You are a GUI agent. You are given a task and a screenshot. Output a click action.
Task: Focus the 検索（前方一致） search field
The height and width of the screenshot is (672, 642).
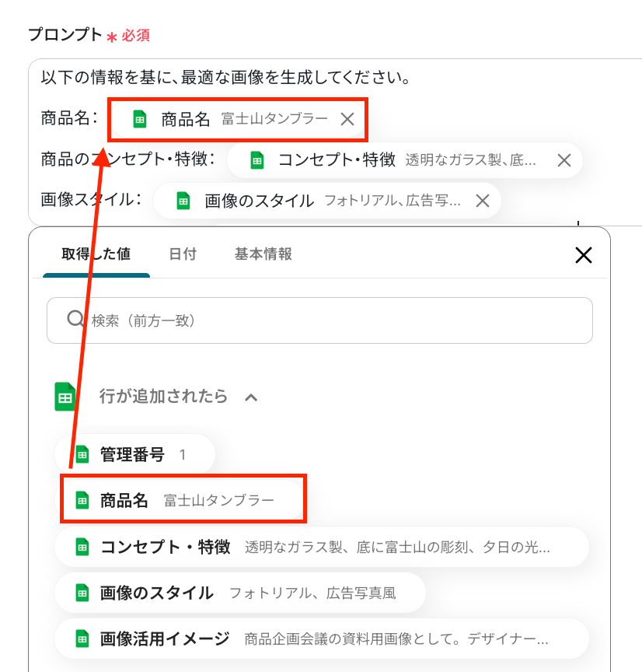click(x=319, y=320)
